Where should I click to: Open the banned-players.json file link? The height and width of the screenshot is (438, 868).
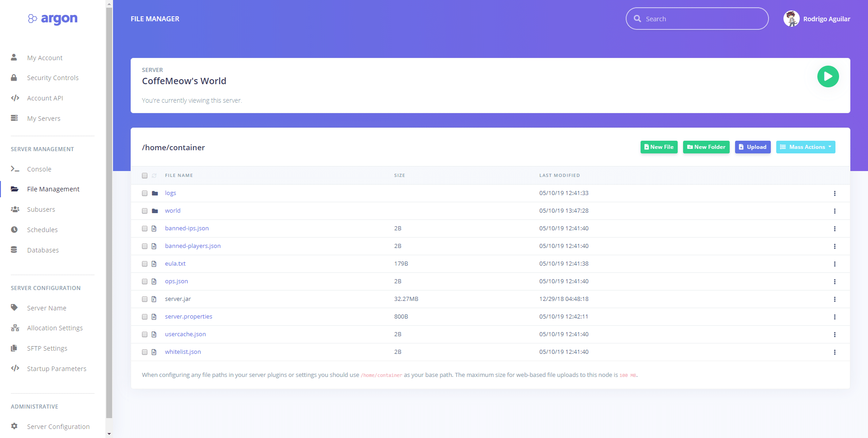[x=193, y=246]
